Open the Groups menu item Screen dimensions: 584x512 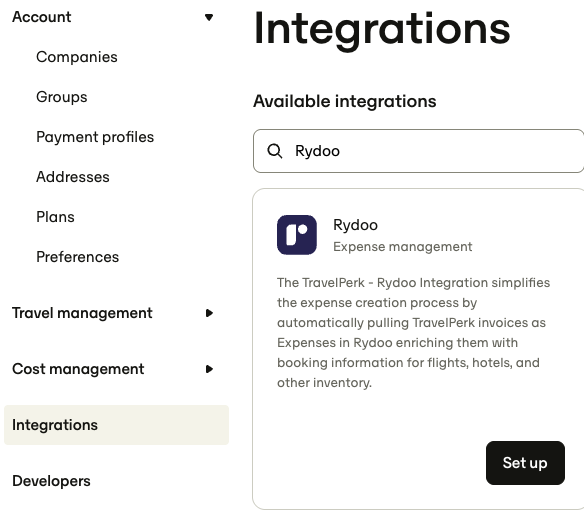(x=61, y=97)
